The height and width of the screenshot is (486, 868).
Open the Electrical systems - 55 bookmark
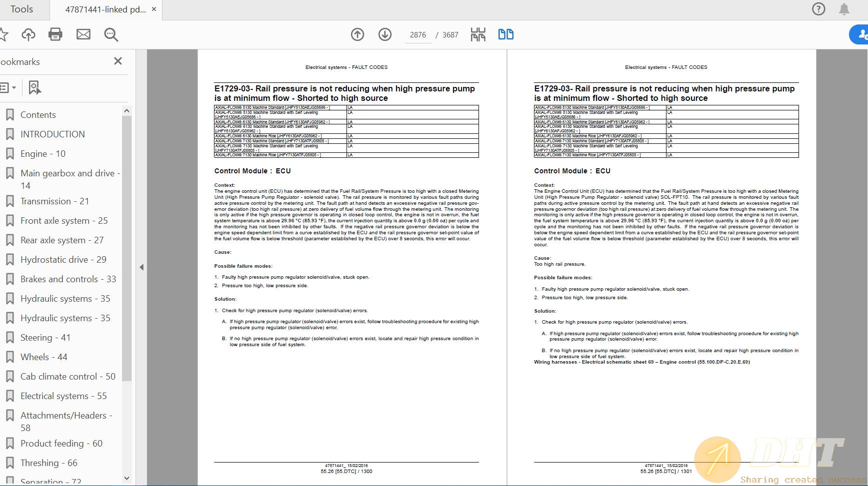pos(63,396)
